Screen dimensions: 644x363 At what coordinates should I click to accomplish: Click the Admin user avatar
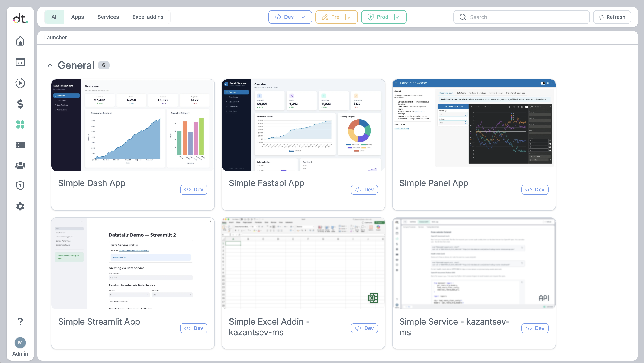click(x=20, y=343)
